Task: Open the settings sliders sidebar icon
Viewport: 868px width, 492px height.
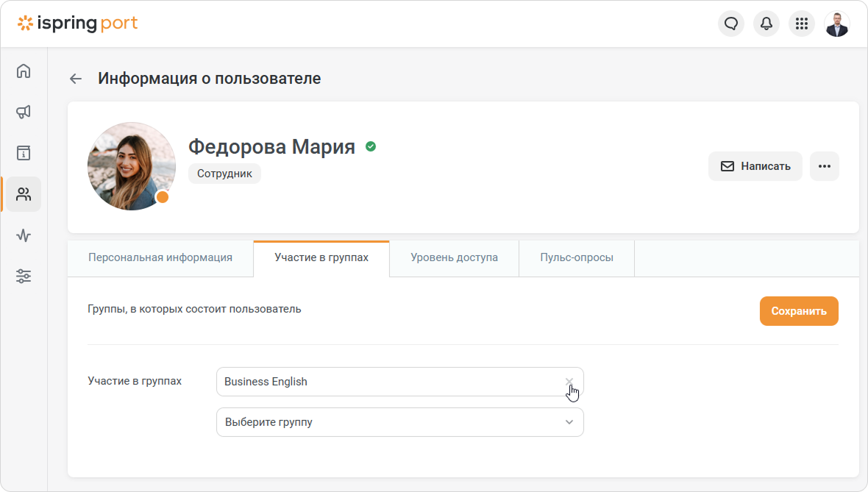Action: tap(24, 277)
